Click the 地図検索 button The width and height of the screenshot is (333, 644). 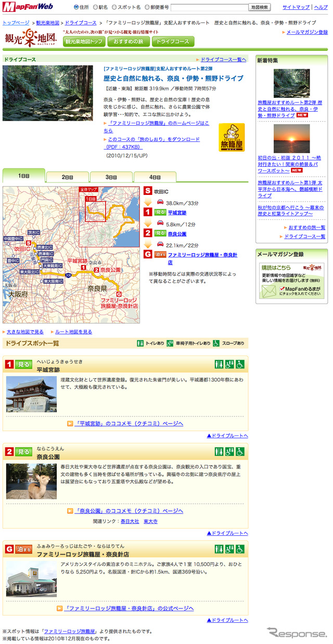point(259,7)
